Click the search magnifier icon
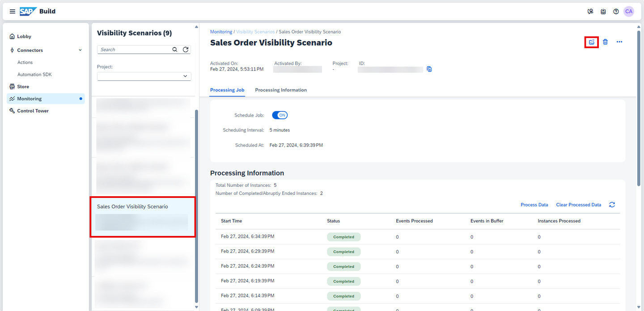 [x=175, y=50]
